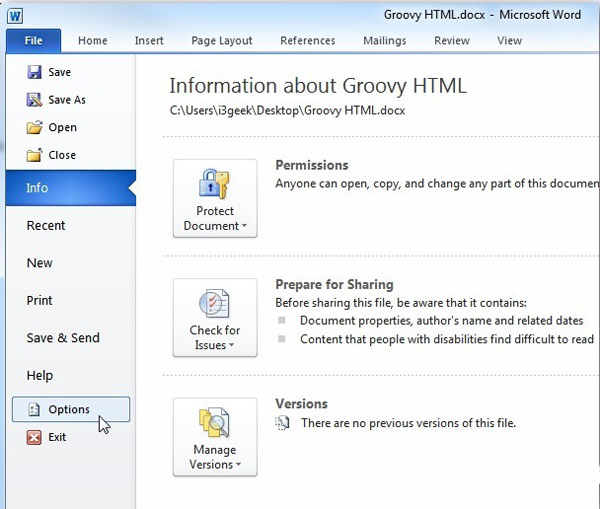Select the Info section

coord(71,188)
